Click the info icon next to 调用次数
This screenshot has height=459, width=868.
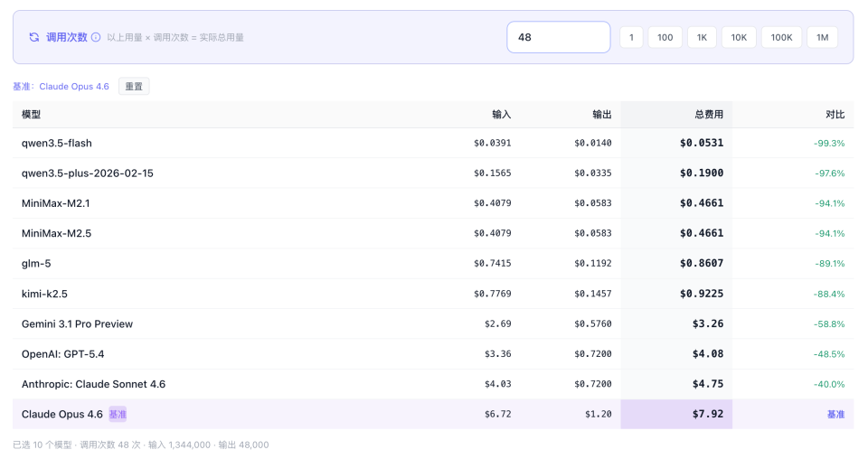(96, 37)
